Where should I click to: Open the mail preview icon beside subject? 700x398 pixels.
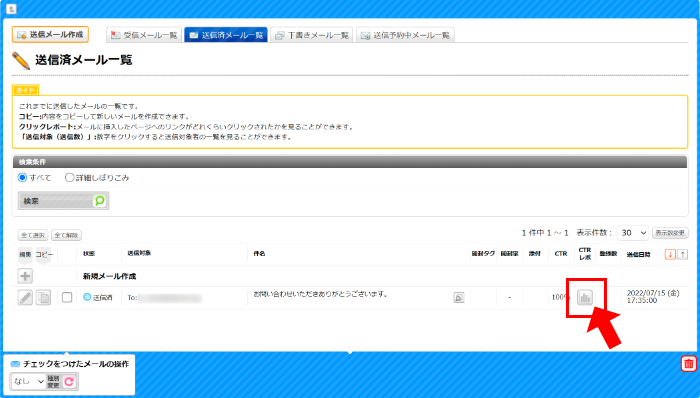[458, 297]
